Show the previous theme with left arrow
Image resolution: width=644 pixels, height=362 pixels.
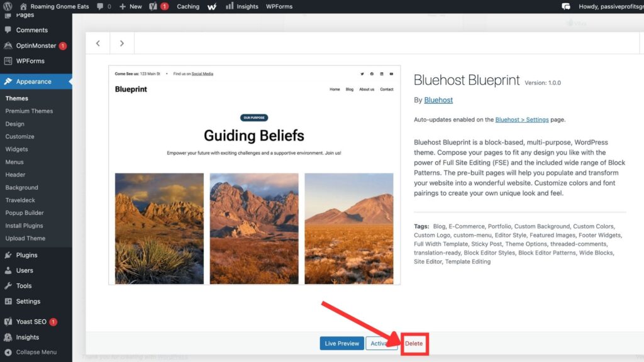(97, 43)
